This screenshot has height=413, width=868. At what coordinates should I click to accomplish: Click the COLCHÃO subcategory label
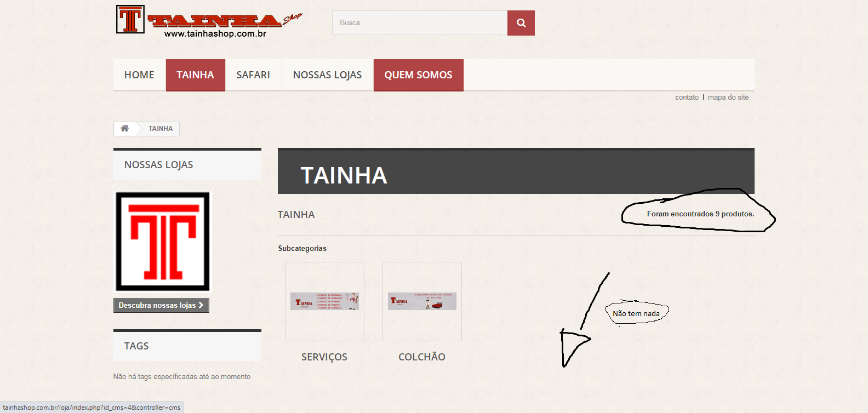pos(422,357)
